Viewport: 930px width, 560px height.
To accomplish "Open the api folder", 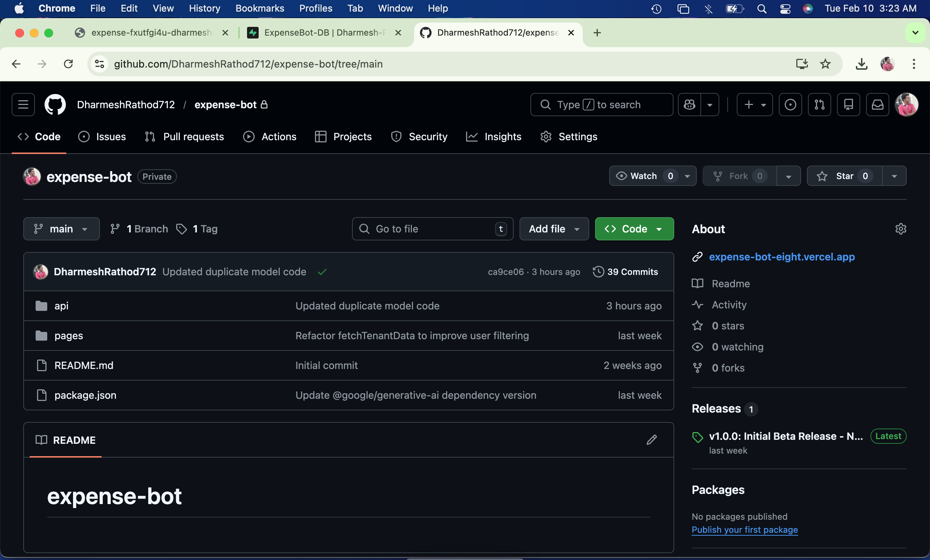I will coord(61,306).
